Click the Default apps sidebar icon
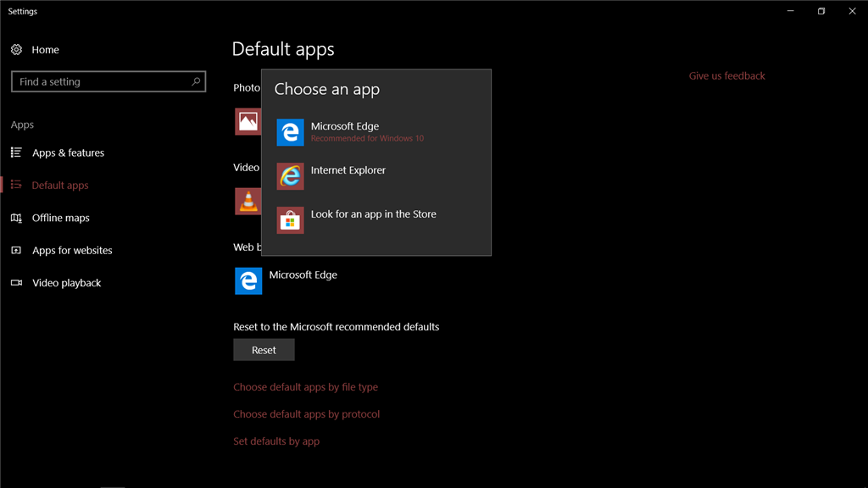The height and width of the screenshot is (488, 868). point(17,185)
